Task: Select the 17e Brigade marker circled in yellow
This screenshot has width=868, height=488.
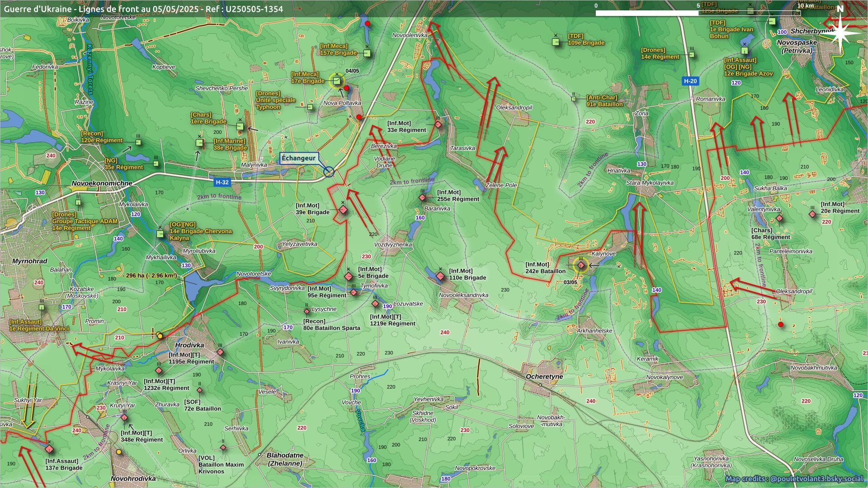Action: tap(336, 81)
